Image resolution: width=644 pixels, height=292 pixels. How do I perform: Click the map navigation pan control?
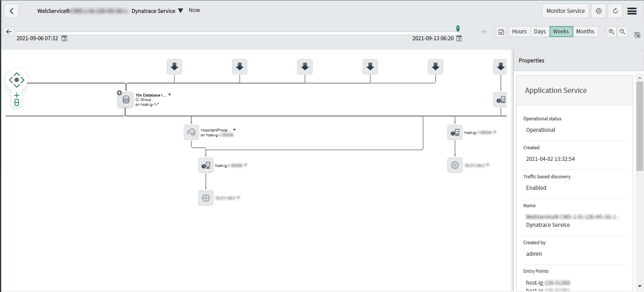(x=16, y=80)
